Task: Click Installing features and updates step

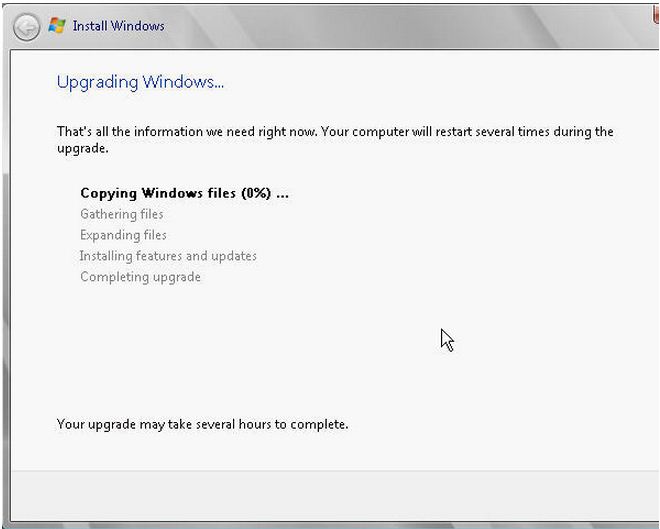Action: pyautogui.click(x=168, y=256)
